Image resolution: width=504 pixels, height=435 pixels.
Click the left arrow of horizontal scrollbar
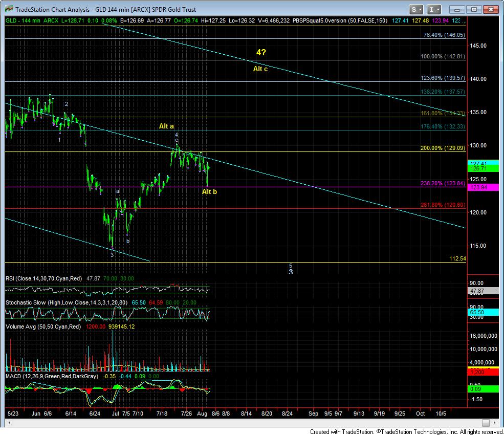click(9, 423)
